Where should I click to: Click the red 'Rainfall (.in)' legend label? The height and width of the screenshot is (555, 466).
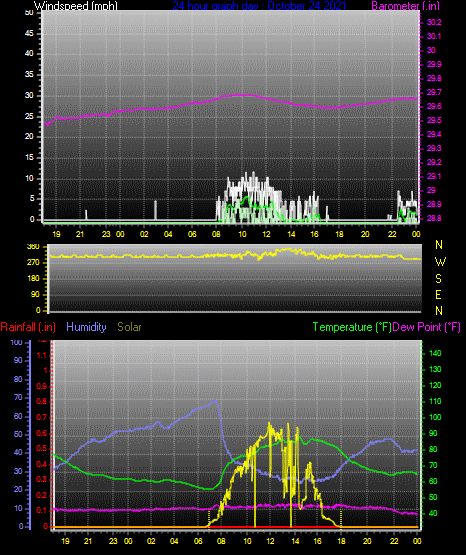(28, 327)
